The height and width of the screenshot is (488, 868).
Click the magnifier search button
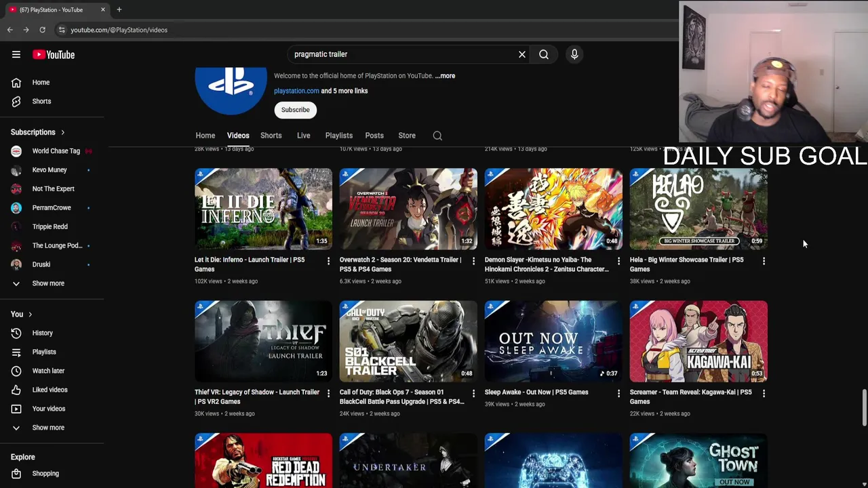pos(544,54)
